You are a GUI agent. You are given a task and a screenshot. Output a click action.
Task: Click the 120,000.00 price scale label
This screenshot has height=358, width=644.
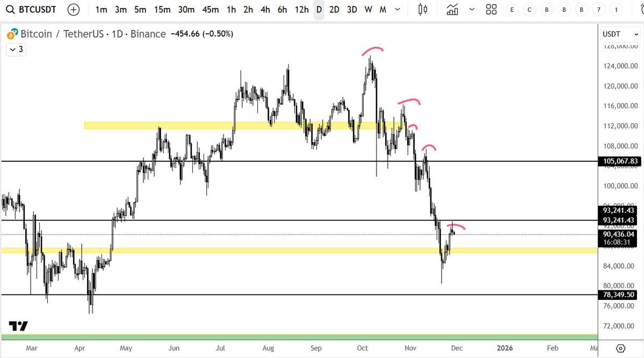620,86
